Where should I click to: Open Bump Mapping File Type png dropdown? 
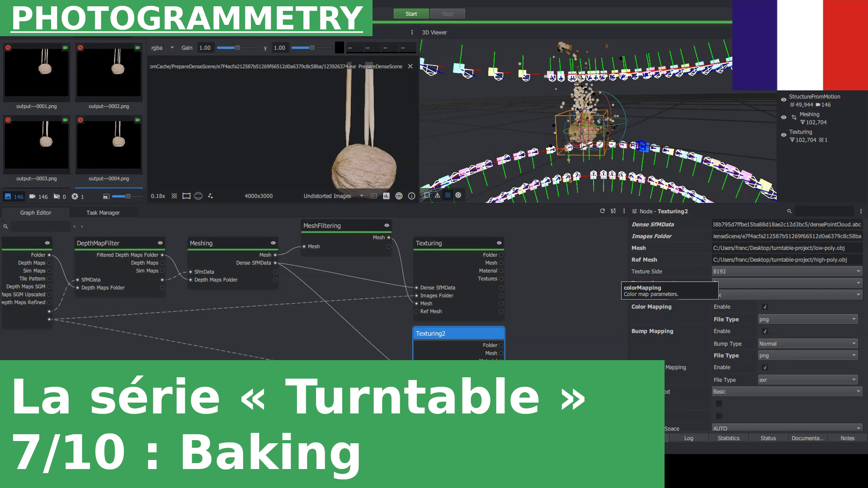pos(807,356)
